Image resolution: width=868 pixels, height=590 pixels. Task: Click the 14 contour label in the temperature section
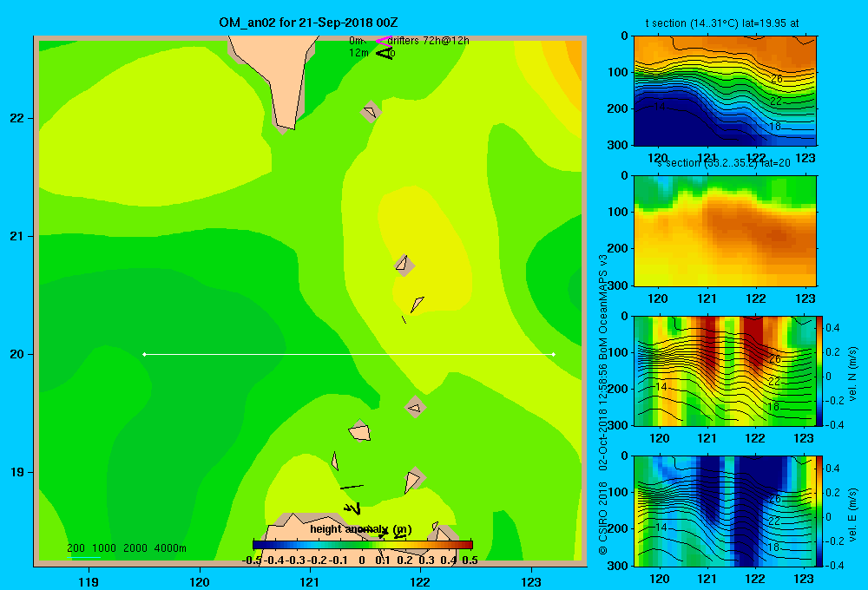coord(659,106)
